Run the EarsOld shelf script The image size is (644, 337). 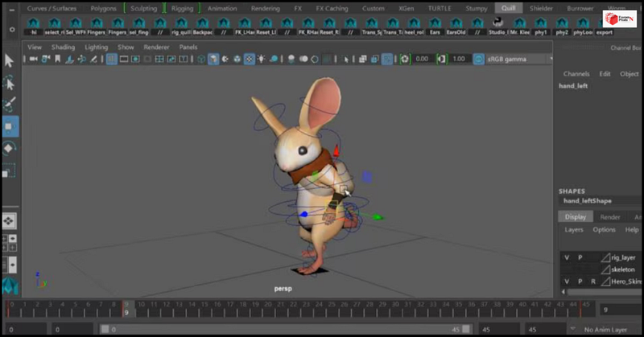point(456,27)
